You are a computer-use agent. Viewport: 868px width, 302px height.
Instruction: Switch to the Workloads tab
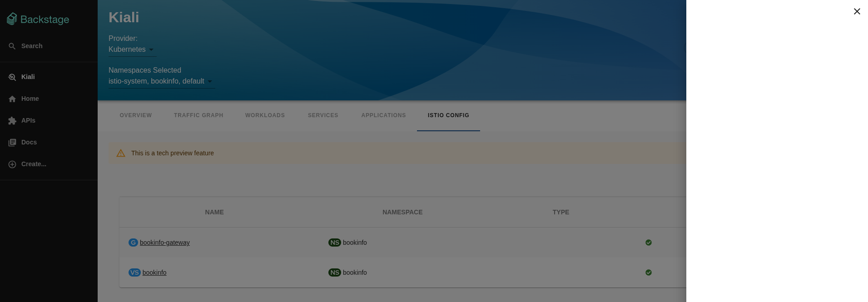[265, 115]
